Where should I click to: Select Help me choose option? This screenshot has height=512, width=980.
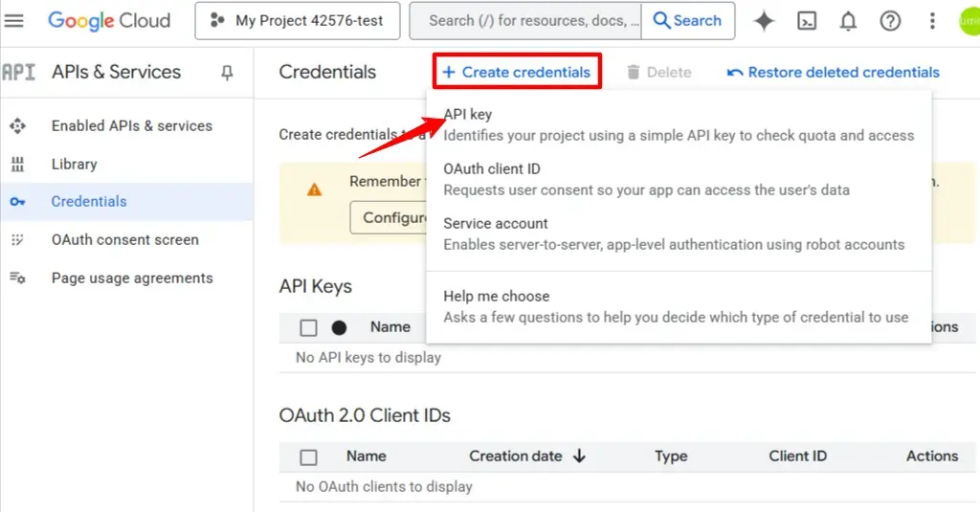pyautogui.click(x=679, y=306)
